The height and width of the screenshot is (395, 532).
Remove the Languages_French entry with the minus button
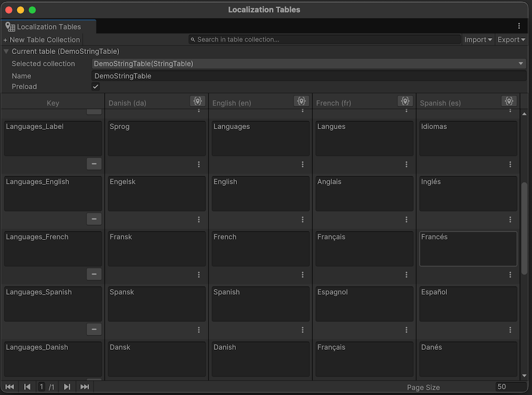[94, 274]
